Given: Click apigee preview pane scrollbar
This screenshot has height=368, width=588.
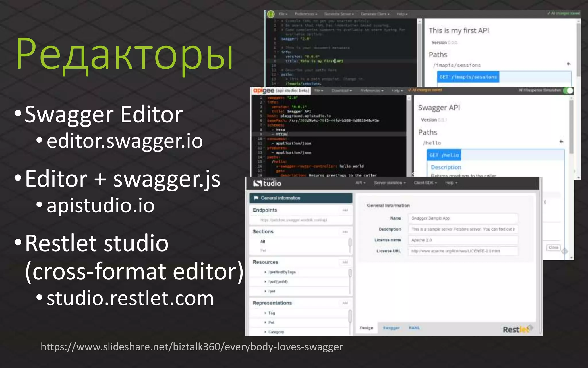Looking at the screenshot, I should coord(571,126).
